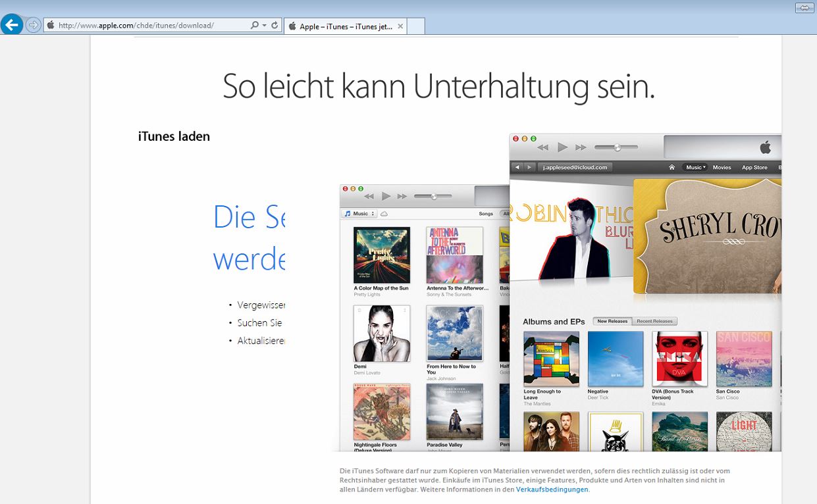
Task: Click Play in the iTunes library window
Action: pos(386,196)
